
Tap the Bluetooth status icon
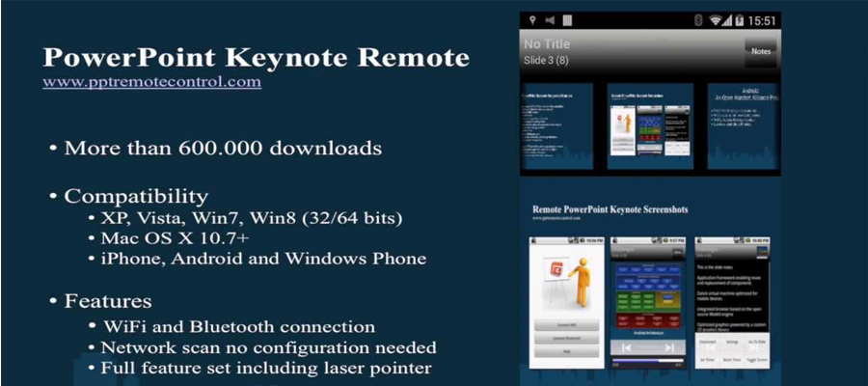click(698, 21)
